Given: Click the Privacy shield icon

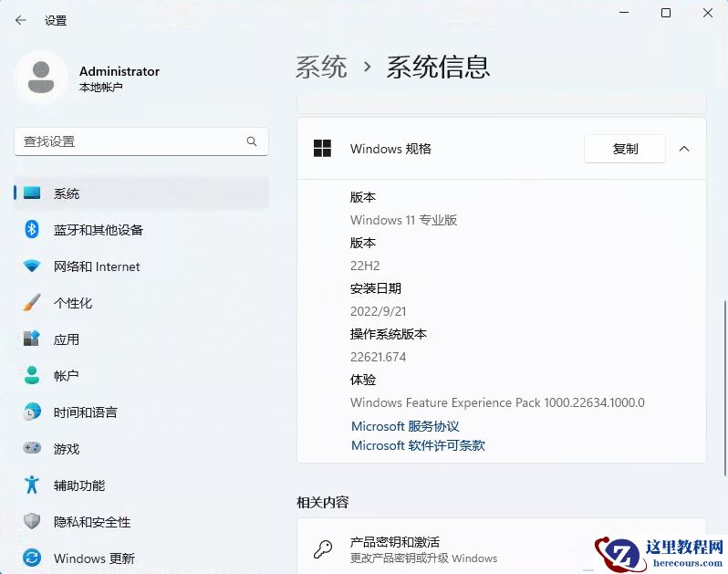Looking at the screenshot, I should pos(32,521).
